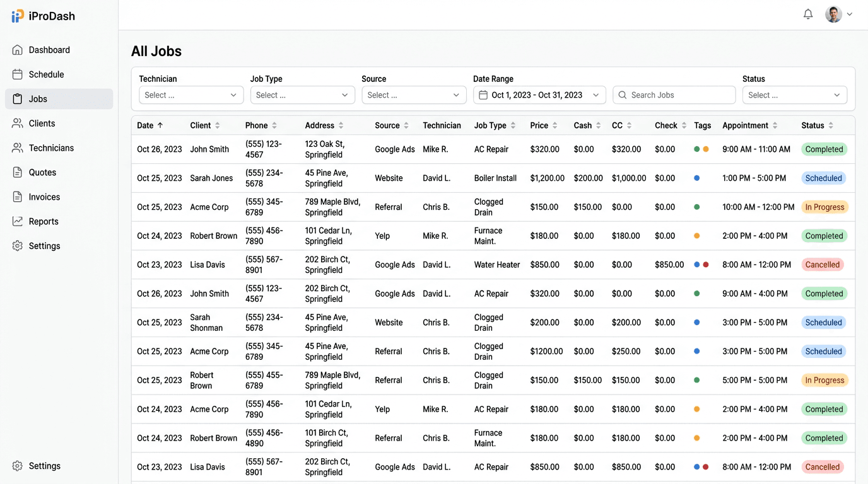Select the Invoices sidebar icon
The height and width of the screenshot is (484, 868).
17,197
